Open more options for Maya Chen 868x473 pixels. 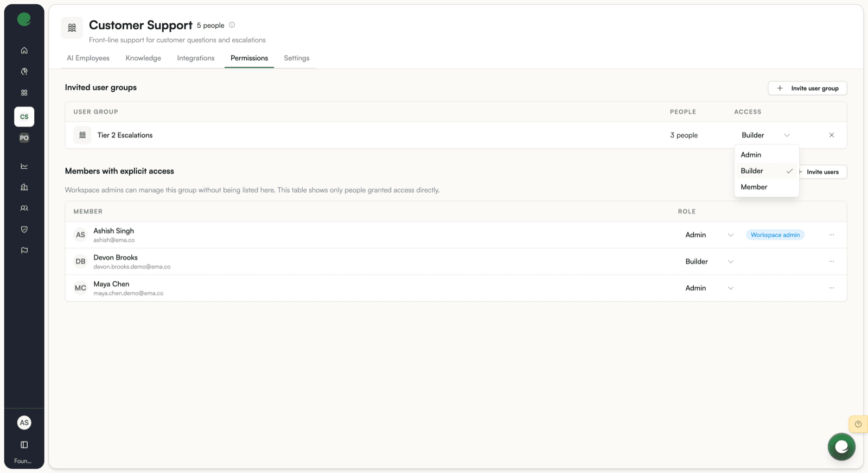click(x=832, y=288)
